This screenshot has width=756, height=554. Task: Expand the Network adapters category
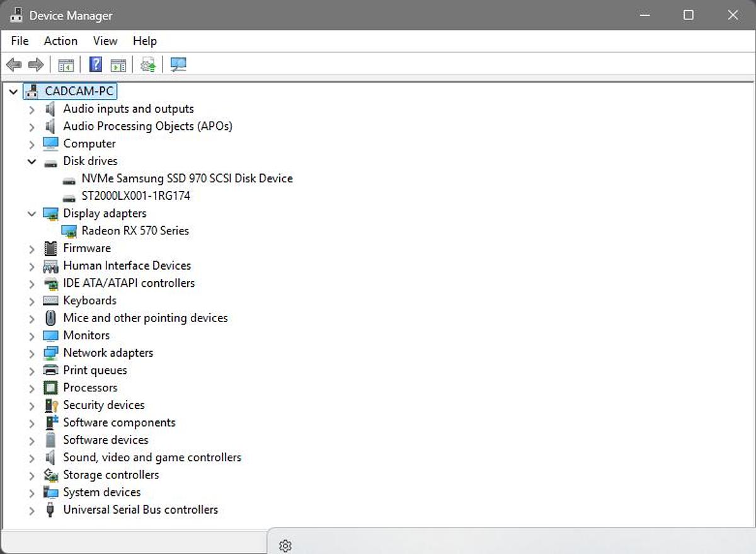[x=32, y=354]
